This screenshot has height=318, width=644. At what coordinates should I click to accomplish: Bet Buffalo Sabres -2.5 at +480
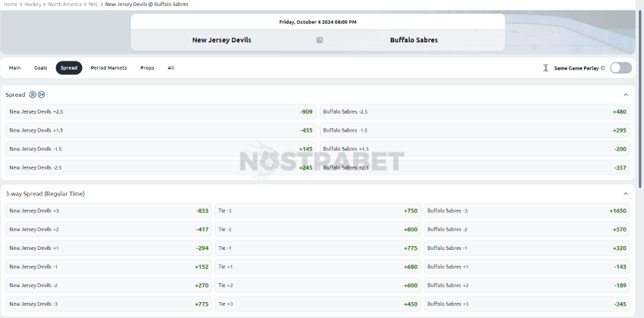pyautogui.click(x=475, y=111)
